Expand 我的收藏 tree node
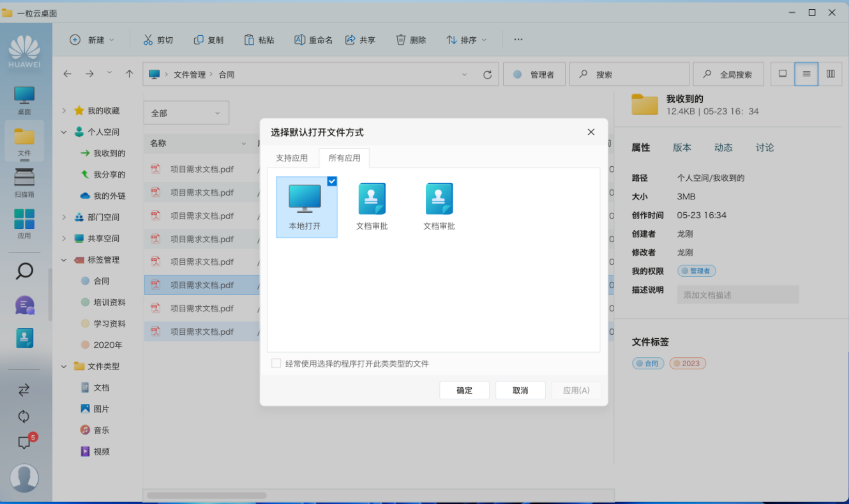849x504 pixels. click(x=64, y=111)
